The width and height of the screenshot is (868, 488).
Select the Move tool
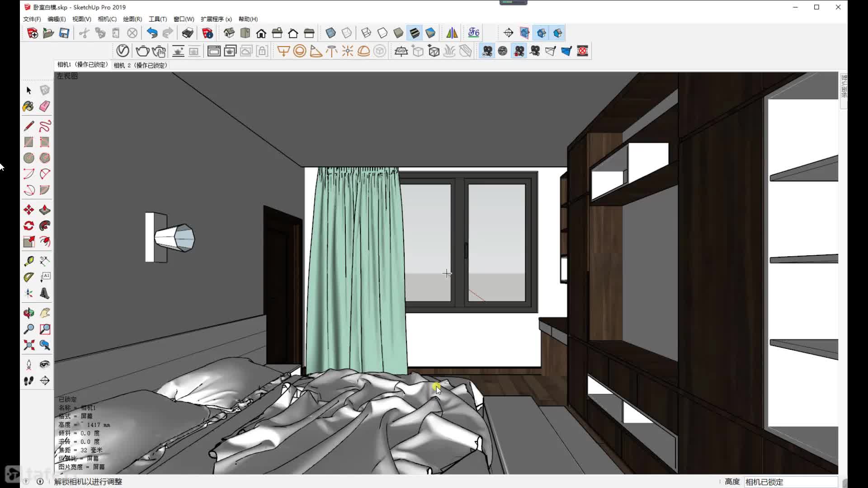point(29,210)
